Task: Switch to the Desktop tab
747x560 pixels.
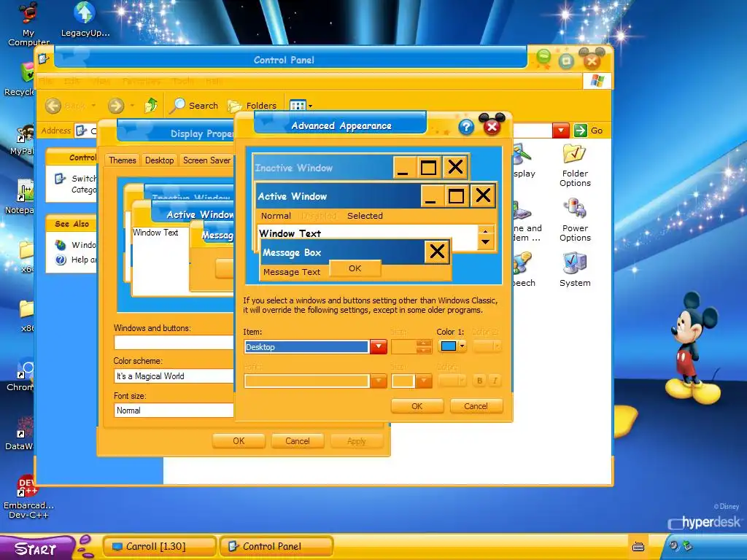Action: click(x=160, y=160)
